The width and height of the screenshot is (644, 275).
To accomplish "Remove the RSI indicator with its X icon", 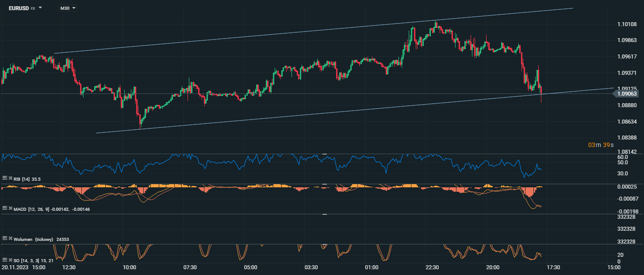I will (x=11, y=178).
